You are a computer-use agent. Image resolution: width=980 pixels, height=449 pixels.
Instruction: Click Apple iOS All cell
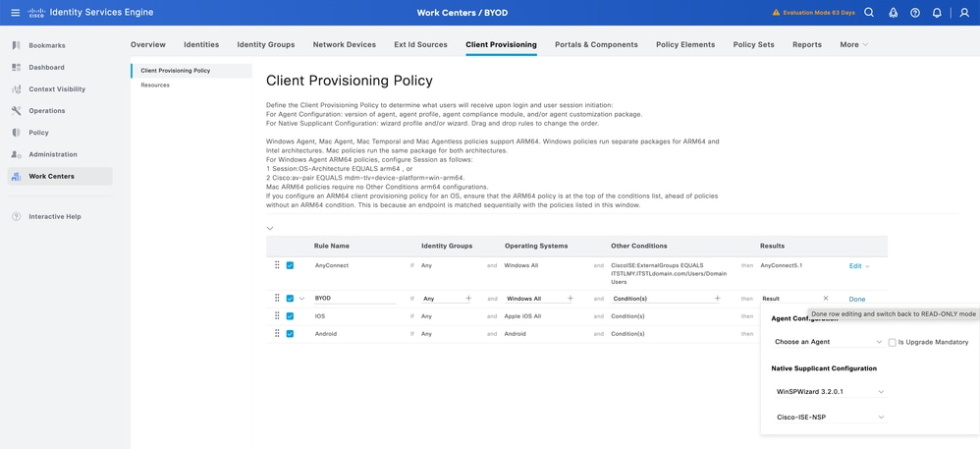tap(522, 315)
